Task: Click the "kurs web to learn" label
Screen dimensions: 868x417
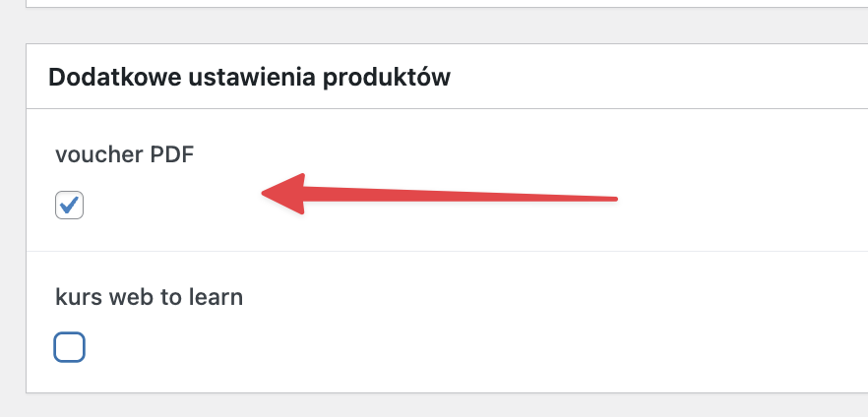Action: point(149,297)
